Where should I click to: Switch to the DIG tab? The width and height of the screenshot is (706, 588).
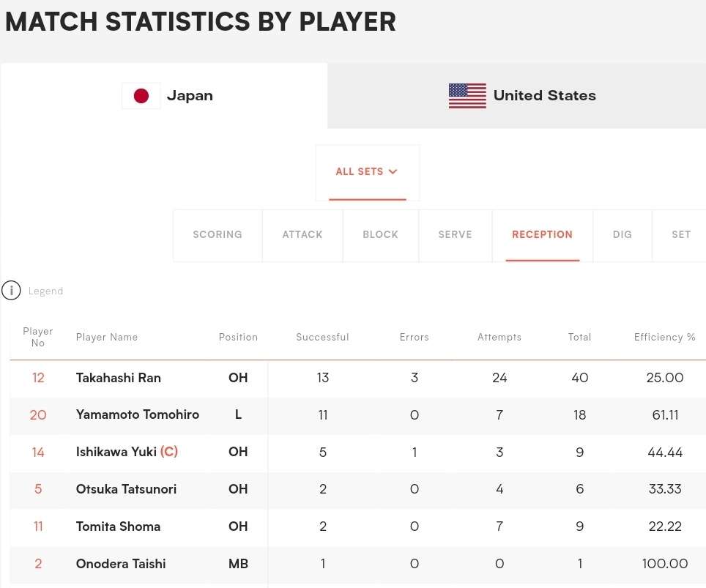pos(623,235)
